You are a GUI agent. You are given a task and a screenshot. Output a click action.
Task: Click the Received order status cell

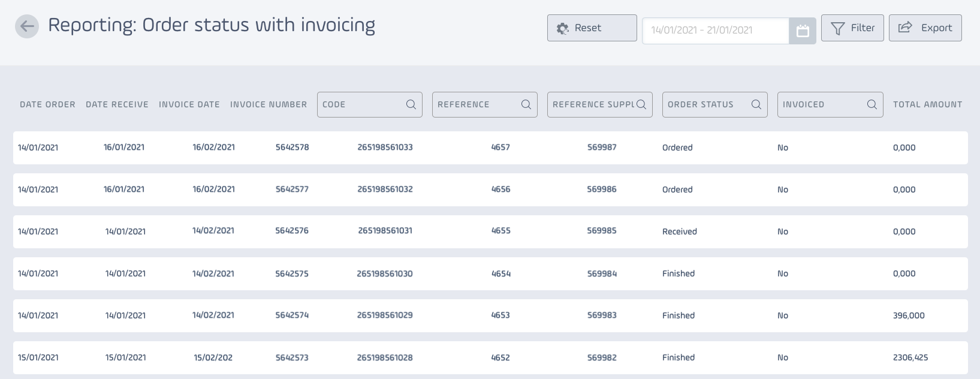coord(680,231)
